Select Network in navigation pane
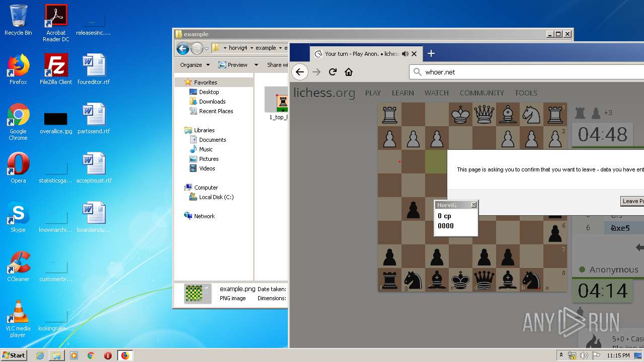 pos(204,216)
